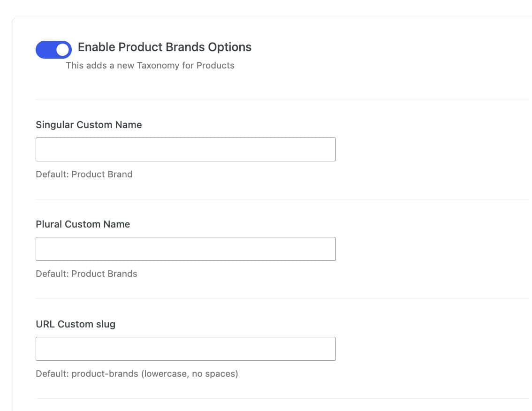Click the text box above the lowercase slug hint
The width and height of the screenshot is (532, 411).
click(185, 349)
